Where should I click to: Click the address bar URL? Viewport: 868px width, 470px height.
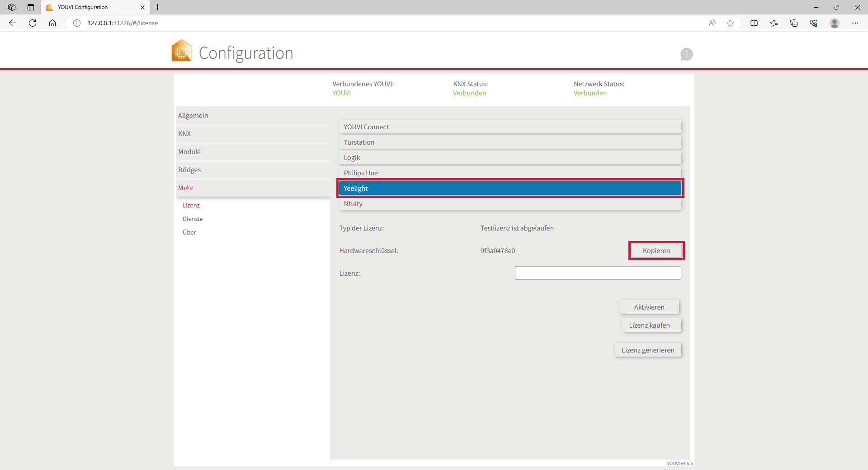pyautogui.click(x=123, y=23)
